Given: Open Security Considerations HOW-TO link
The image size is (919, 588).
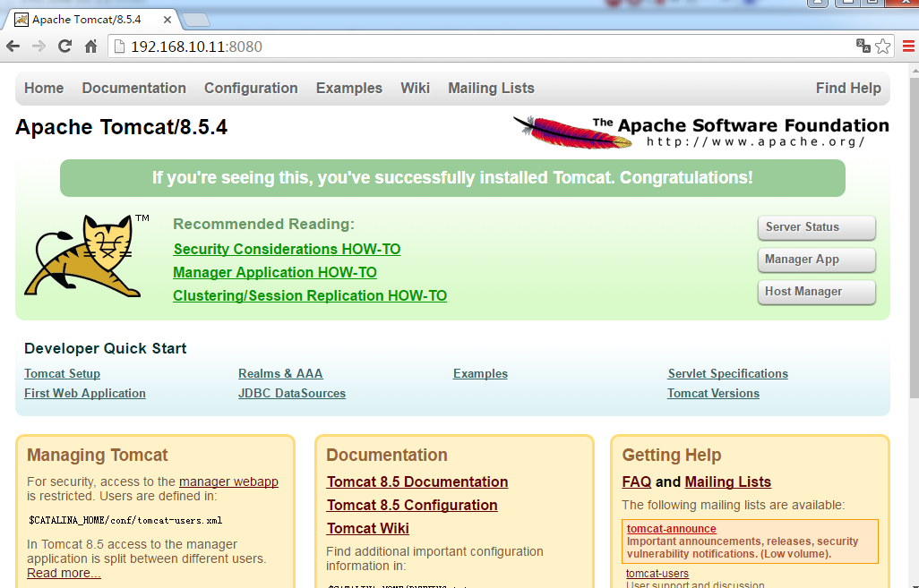Looking at the screenshot, I should click(x=287, y=249).
